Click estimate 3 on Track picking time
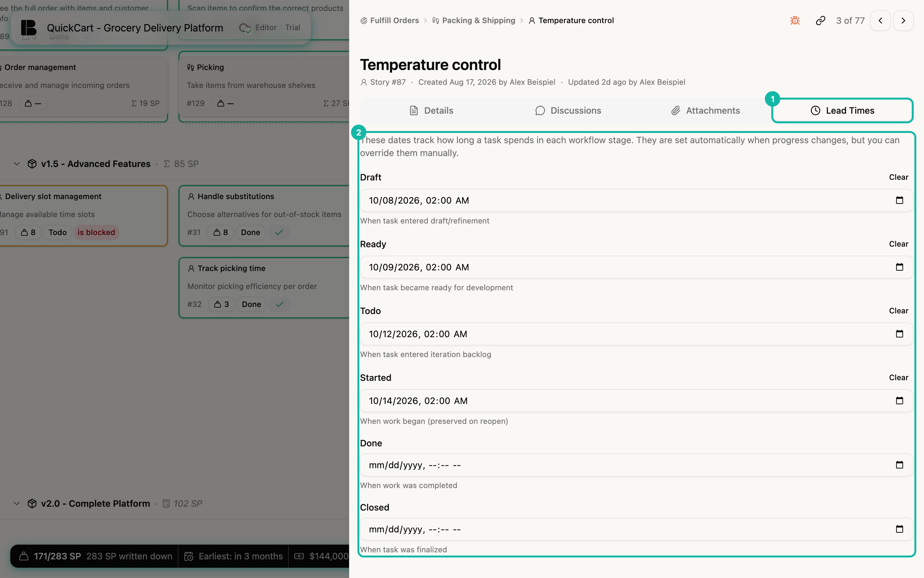Image resolution: width=924 pixels, height=578 pixels. pyautogui.click(x=221, y=304)
